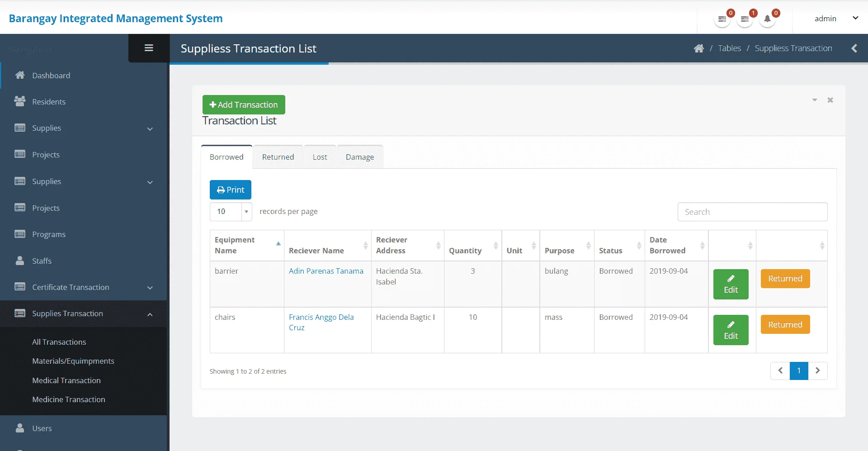Click the Users person icon

[x=20, y=428]
